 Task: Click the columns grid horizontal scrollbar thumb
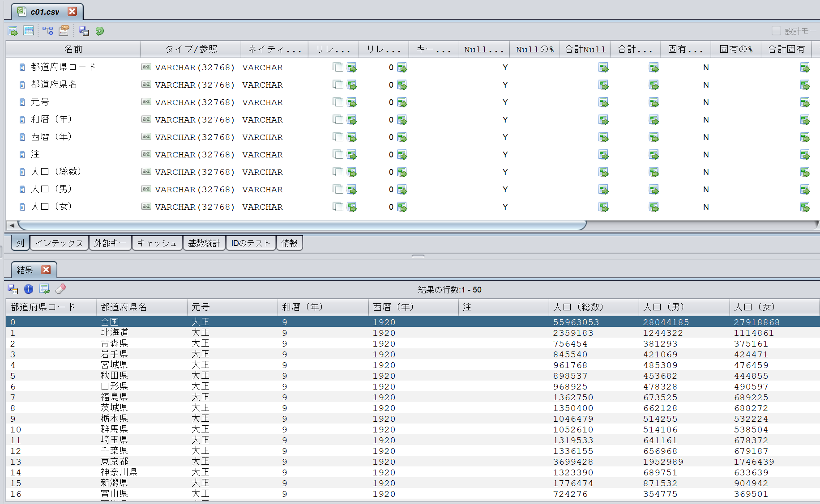pos(302,225)
